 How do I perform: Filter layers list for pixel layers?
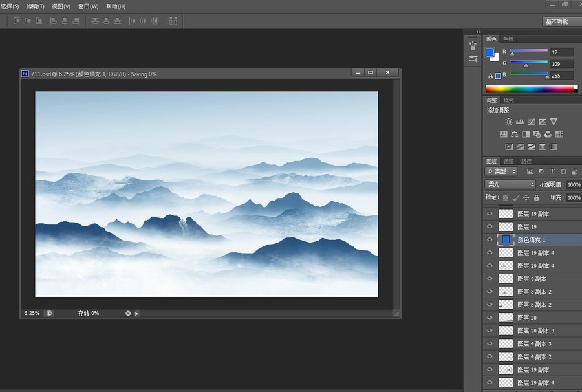pyautogui.click(x=530, y=171)
